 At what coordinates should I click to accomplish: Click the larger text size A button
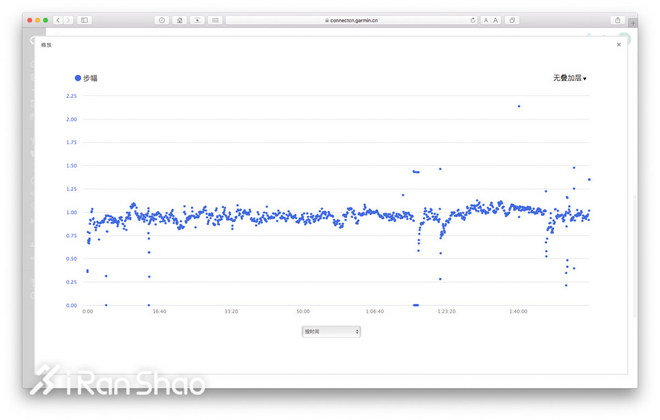pyautogui.click(x=496, y=20)
